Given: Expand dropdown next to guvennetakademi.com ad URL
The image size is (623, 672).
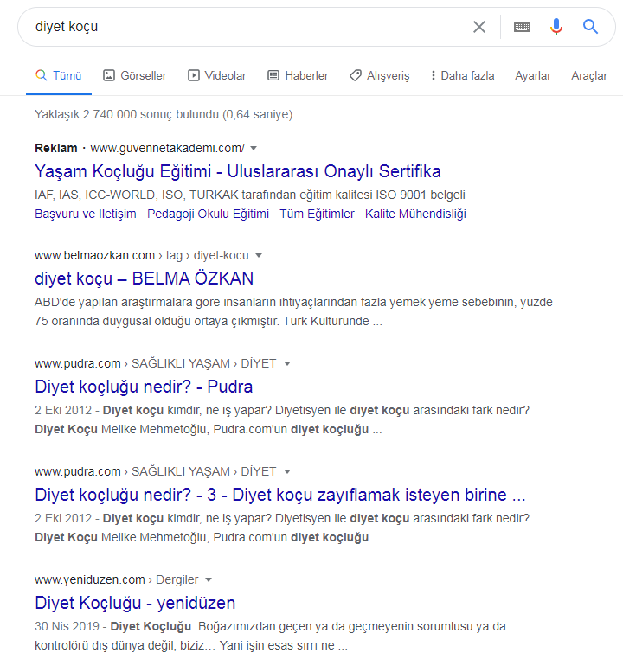Looking at the screenshot, I should pyautogui.click(x=254, y=148).
